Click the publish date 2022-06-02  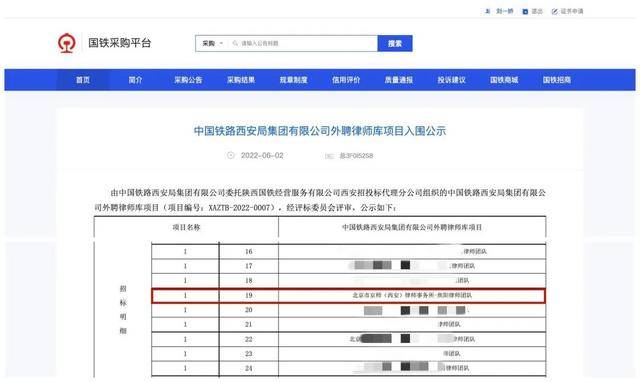(x=262, y=155)
